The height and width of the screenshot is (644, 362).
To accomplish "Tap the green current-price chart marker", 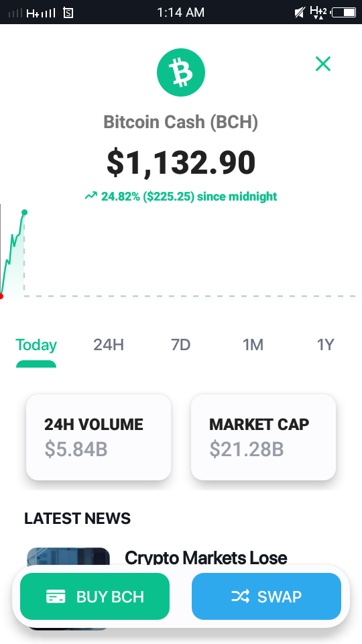I will [24, 213].
